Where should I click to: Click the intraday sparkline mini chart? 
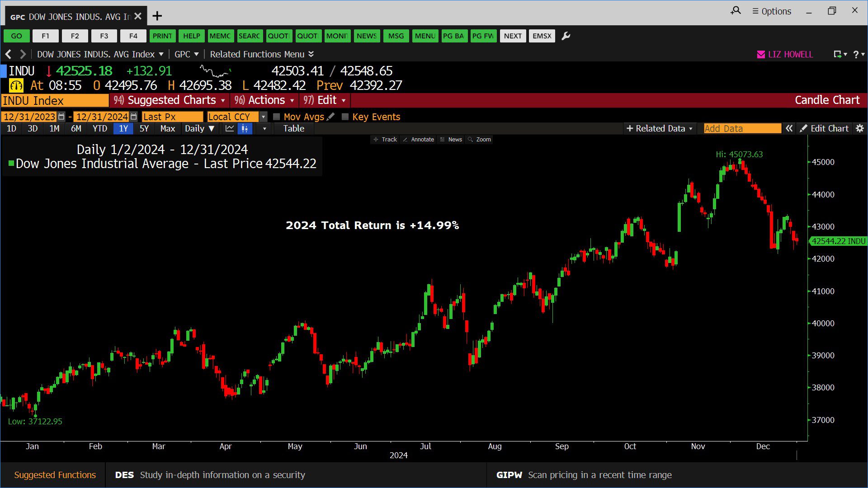(x=216, y=71)
